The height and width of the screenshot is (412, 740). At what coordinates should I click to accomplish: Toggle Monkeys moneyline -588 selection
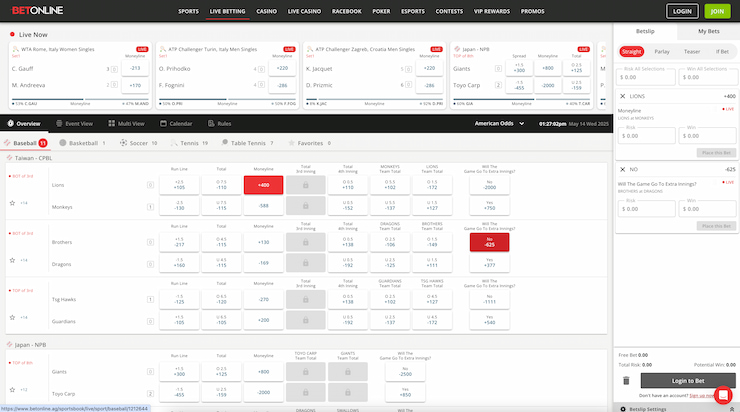click(x=263, y=206)
